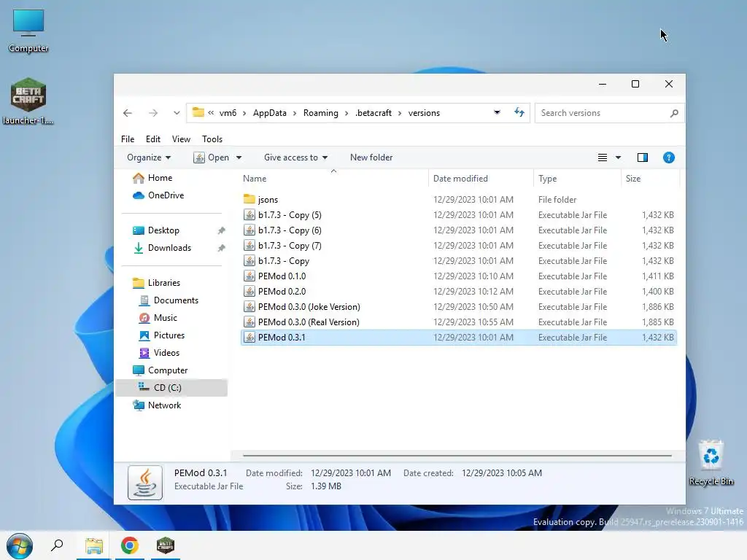Open the View menu
Screen dimensions: 747x560
181,139
